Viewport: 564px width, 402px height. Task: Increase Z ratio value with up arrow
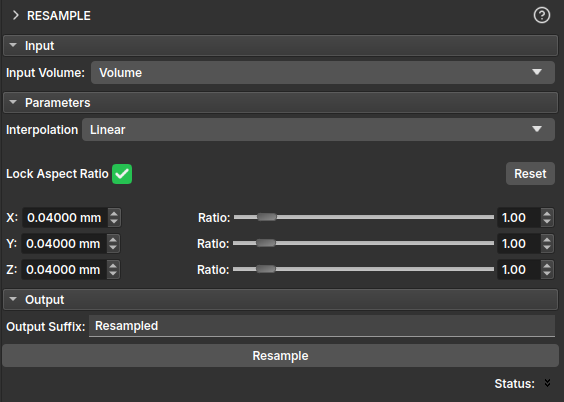547,265
